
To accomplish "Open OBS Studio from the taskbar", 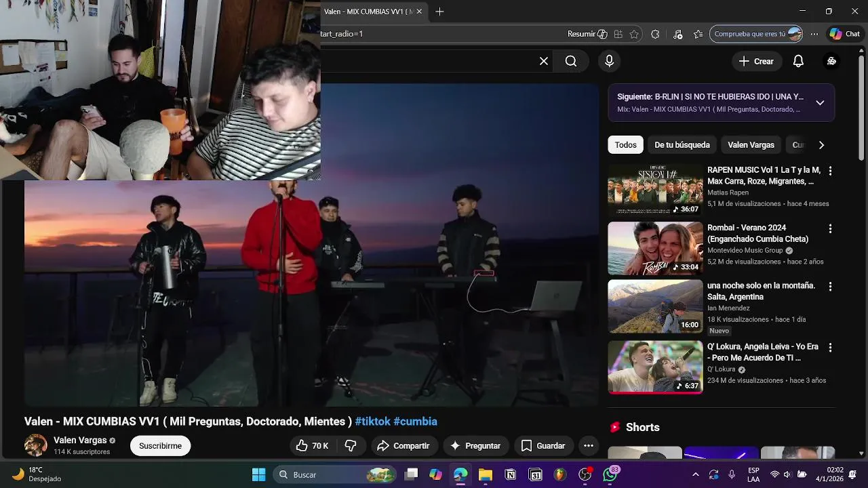I will click(585, 474).
